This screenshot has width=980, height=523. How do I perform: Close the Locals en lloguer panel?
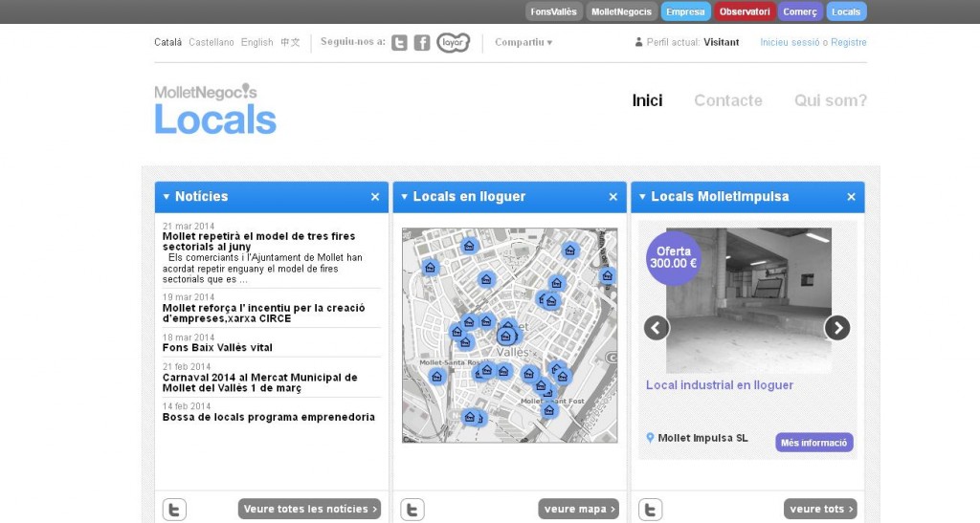click(613, 197)
